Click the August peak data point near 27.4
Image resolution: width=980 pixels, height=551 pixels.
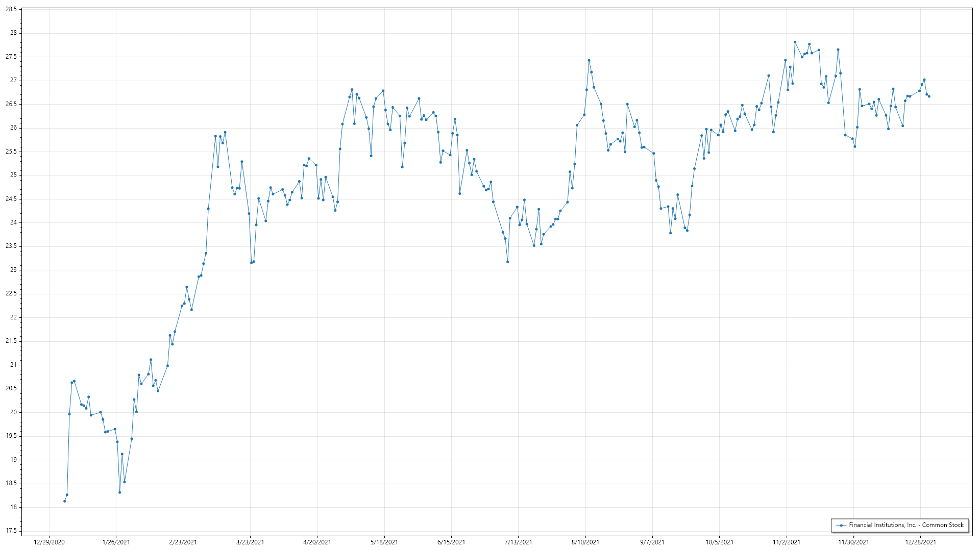click(x=589, y=60)
